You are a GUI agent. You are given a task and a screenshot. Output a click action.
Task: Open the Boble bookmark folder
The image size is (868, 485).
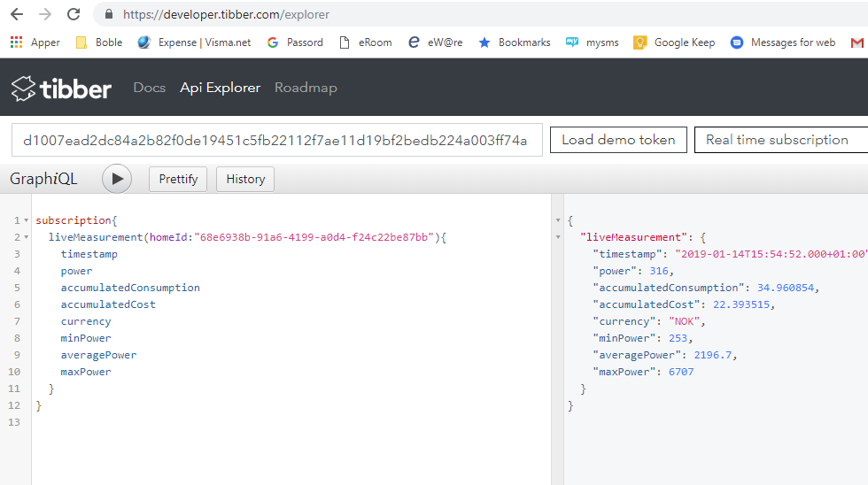(x=99, y=42)
